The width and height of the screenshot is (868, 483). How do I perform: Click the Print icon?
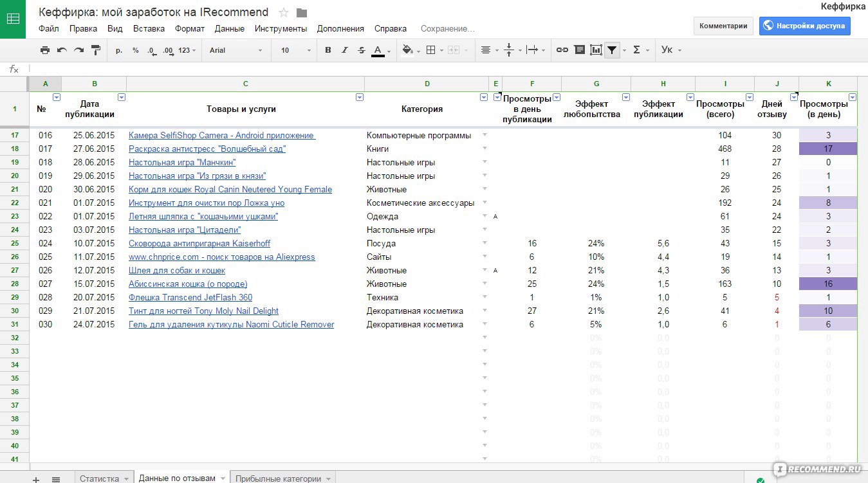[44, 50]
